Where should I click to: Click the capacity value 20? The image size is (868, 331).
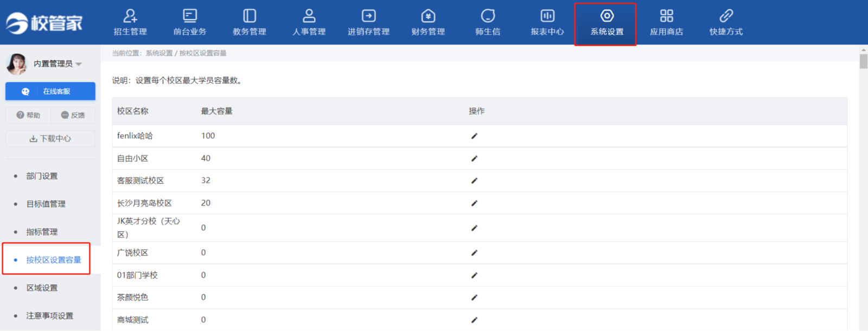pos(206,203)
